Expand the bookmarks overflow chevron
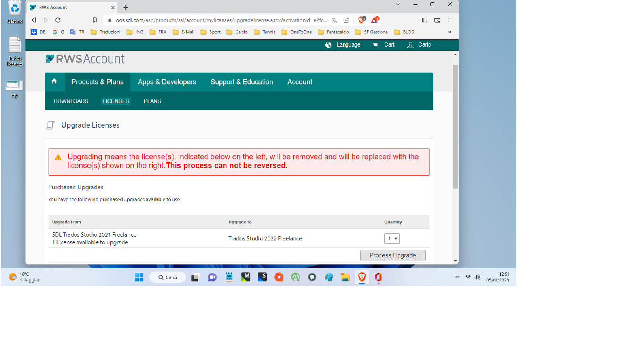Viewport: 644px width, 362px height. (x=449, y=32)
